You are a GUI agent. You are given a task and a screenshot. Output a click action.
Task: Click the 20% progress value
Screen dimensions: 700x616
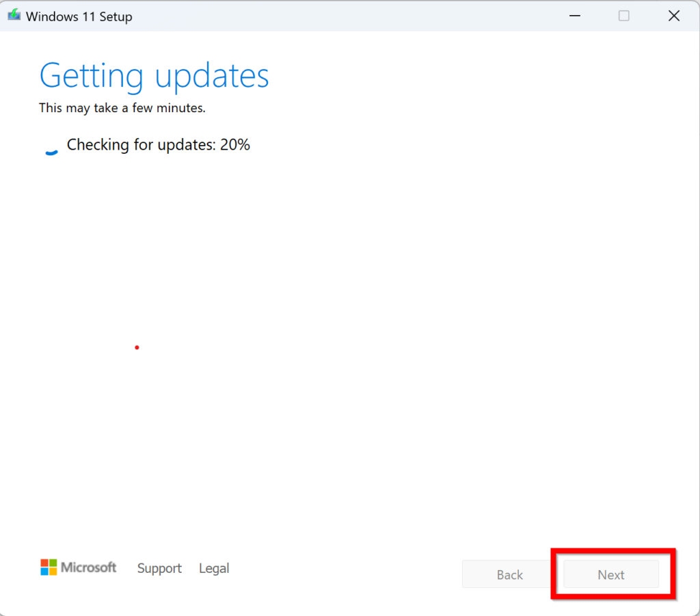[235, 145]
